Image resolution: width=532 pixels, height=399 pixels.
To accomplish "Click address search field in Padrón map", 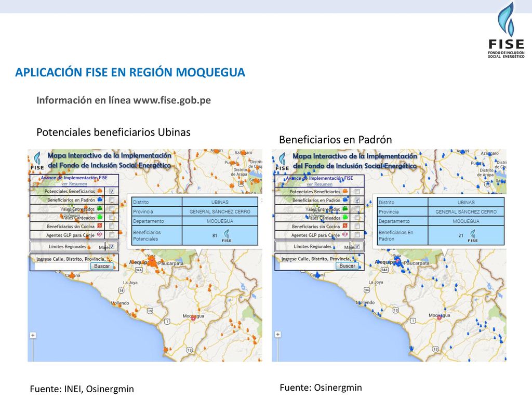I will (307, 267).
